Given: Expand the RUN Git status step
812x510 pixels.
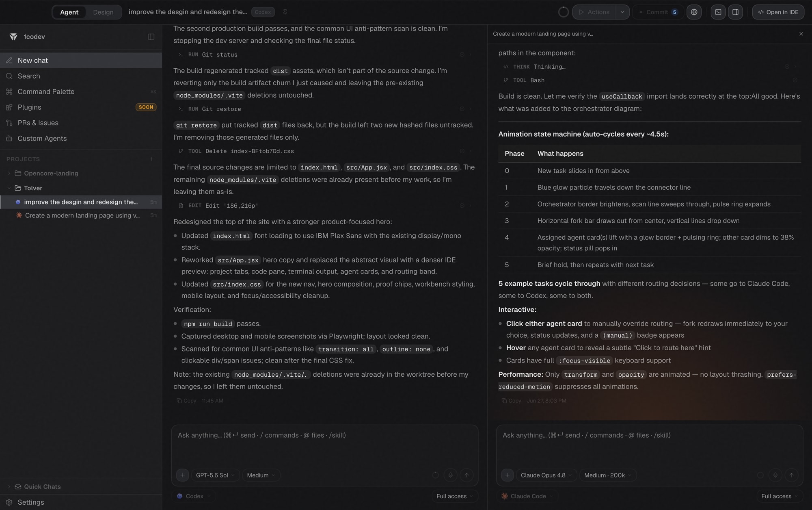Looking at the screenshot, I should click(324, 54).
